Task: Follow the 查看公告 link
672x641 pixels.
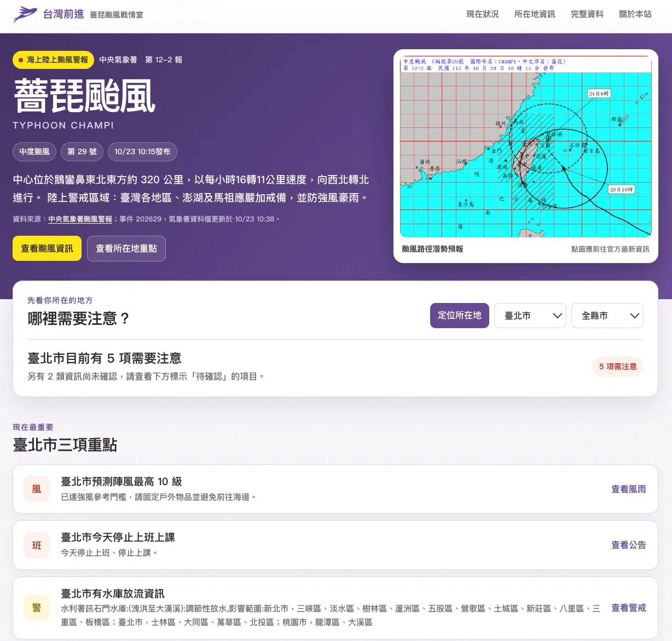Action: pyautogui.click(x=628, y=545)
